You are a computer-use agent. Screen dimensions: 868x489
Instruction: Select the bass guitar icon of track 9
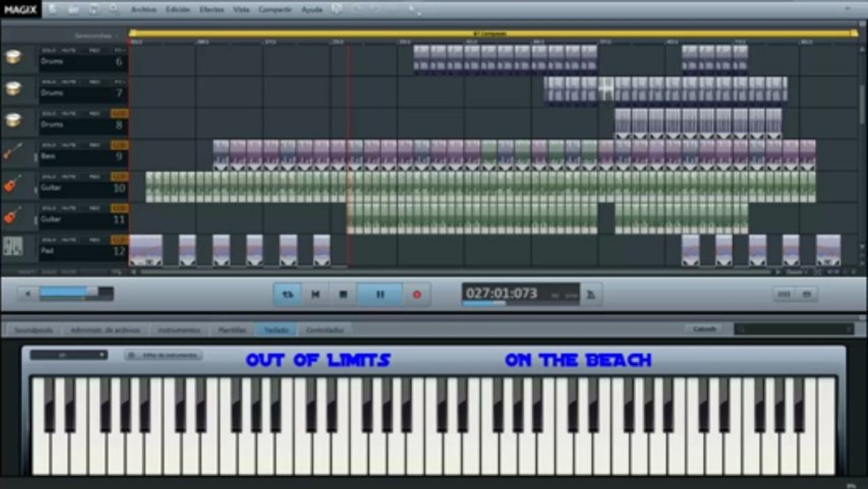(13, 152)
